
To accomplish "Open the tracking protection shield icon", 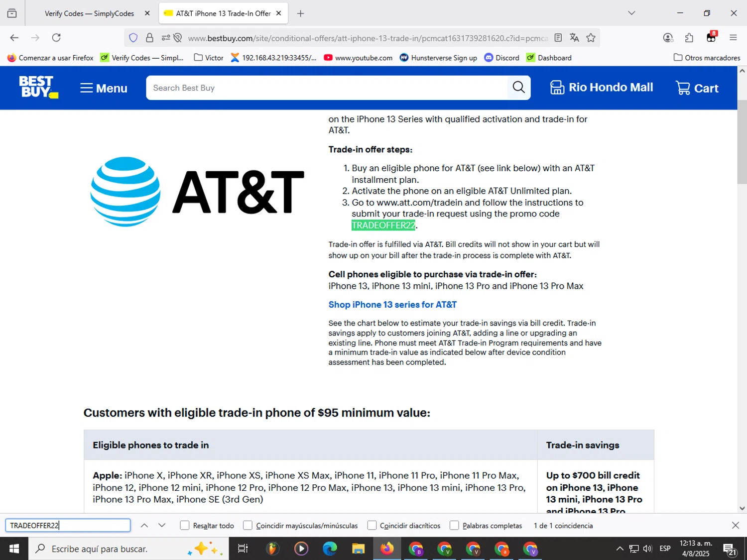I will pos(133,38).
